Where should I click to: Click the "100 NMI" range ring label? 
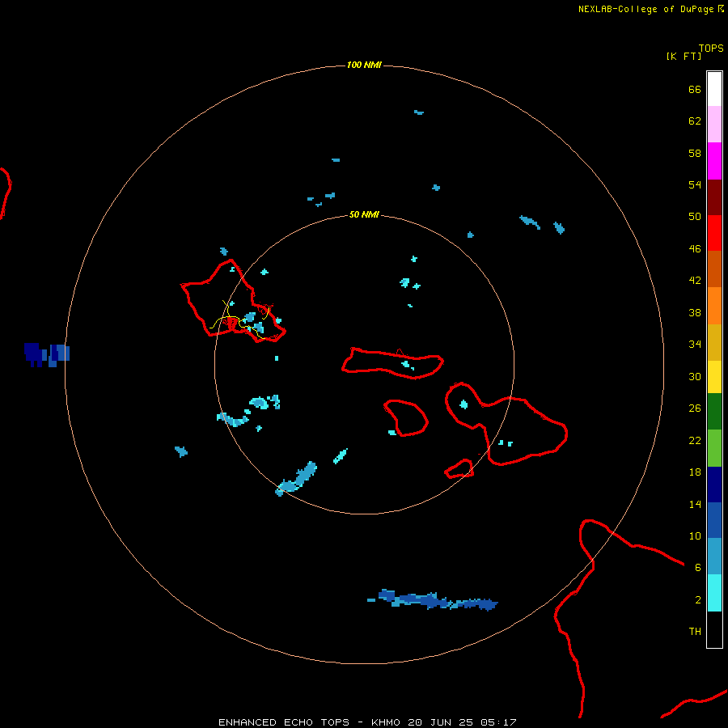364,65
